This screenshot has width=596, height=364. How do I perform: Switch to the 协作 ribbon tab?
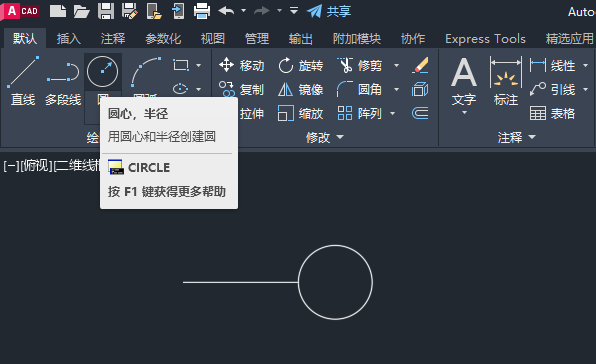[x=413, y=38]
